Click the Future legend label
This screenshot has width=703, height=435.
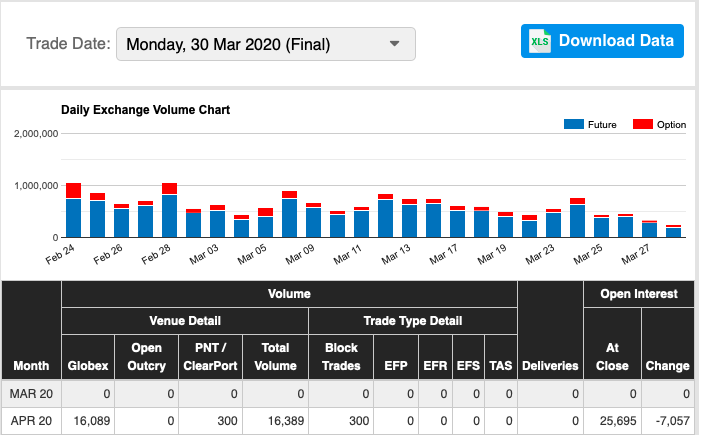(x=603, y=125)
